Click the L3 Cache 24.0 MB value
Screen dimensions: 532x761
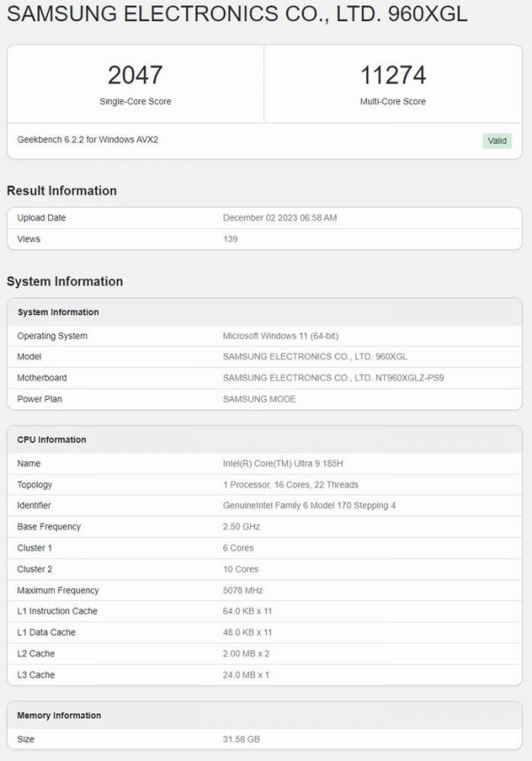point(246,675)
